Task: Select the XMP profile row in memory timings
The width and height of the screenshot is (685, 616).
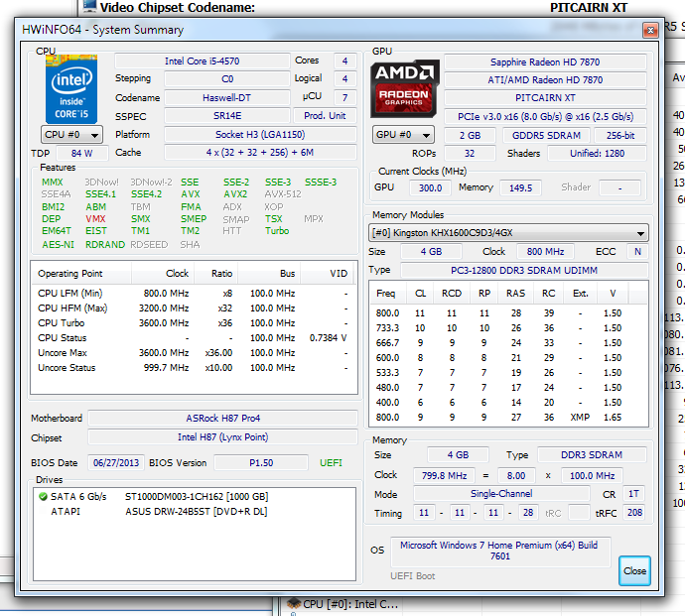Action: [508, 418]
